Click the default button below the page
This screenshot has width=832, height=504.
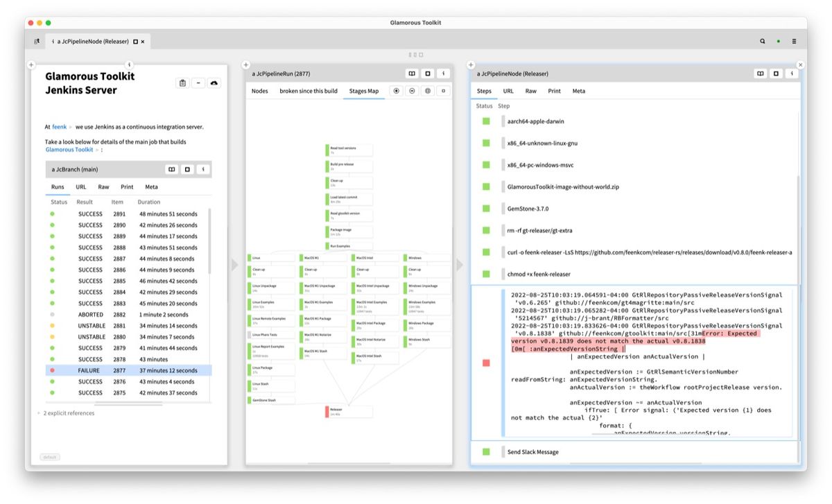(50, 457)
